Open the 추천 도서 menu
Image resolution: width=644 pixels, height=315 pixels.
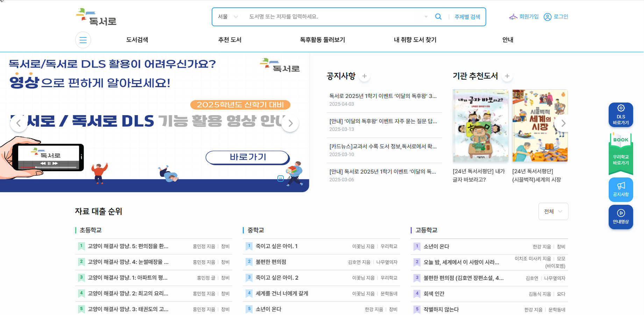[229, 40]
